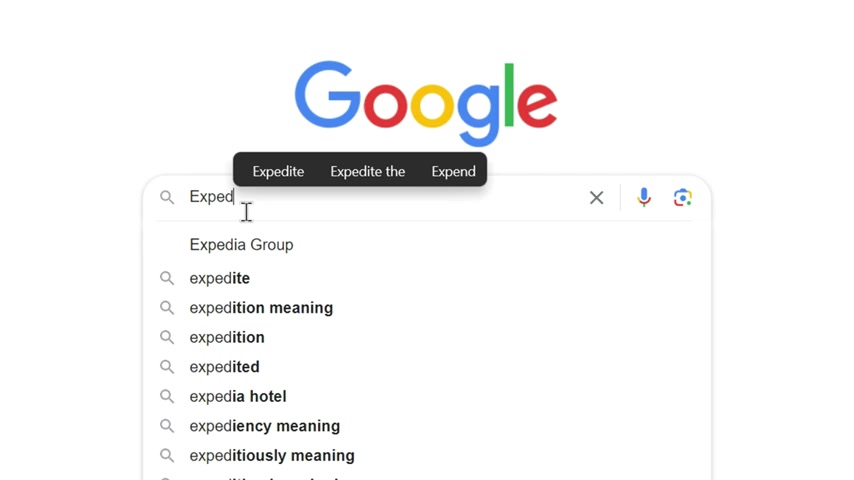
Task: Pick the 'expedition' suggestion
Action: [426, 337]
